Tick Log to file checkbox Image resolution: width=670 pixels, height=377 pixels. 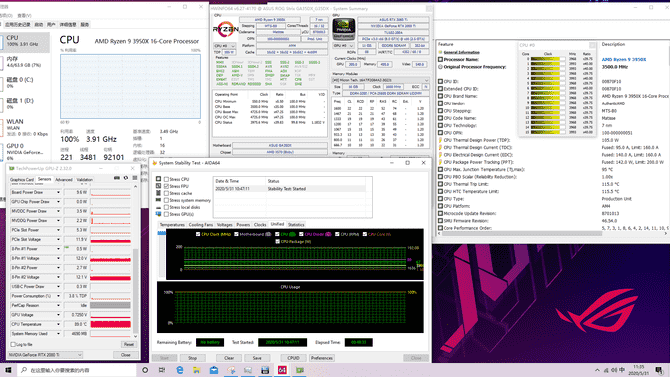pos(13,345)
